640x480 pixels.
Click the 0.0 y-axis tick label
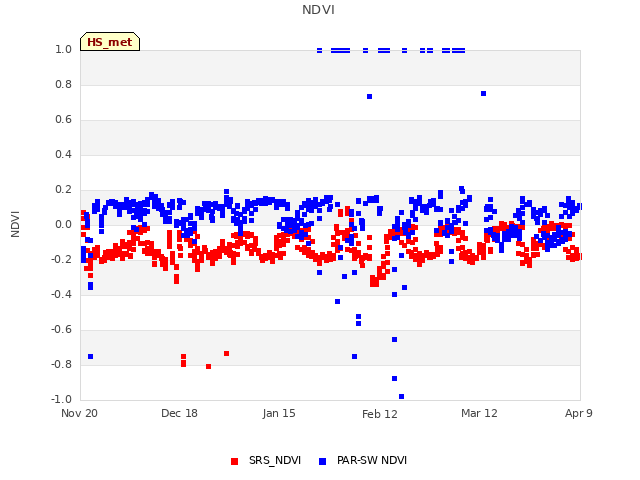tap(63, 224)
